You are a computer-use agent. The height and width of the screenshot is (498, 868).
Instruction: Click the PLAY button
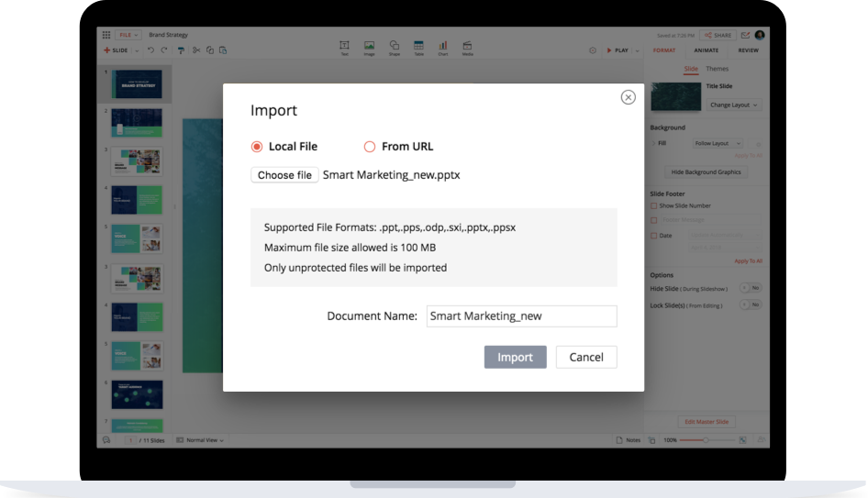618,50
